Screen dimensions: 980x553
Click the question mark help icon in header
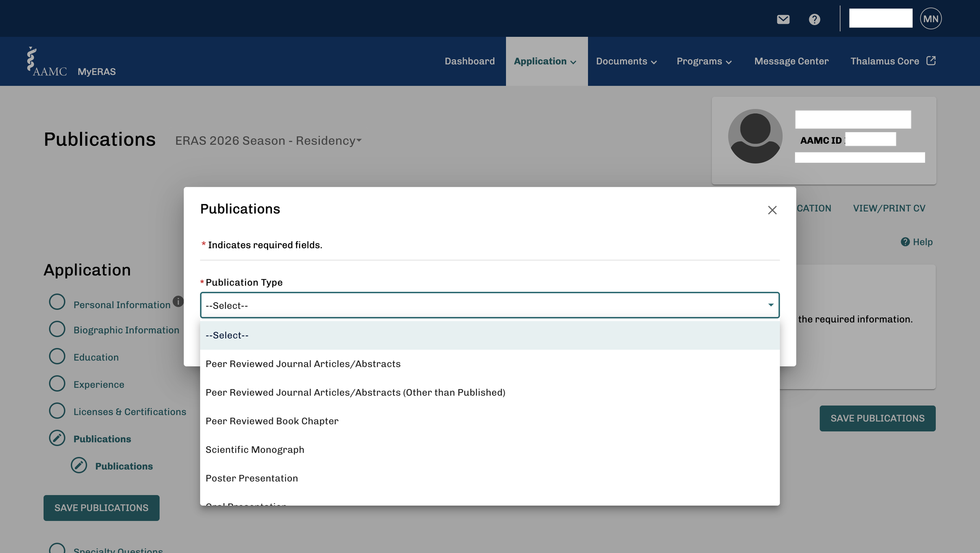pyautogui.click(x=814, y=19)
